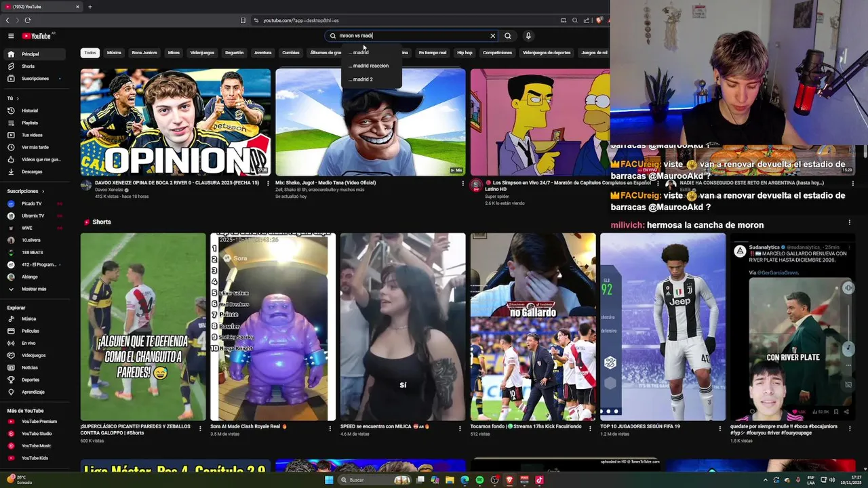This screenshot has height=488, width=868.
Task: Open Spotify from the taskbar
Action: pyautogui.click(x=479, y=480)
